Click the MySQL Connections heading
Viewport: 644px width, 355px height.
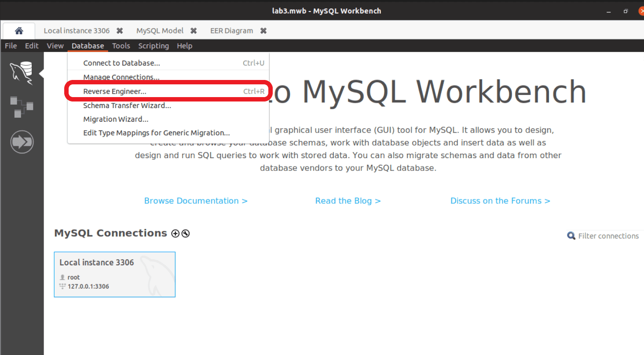[x=110, y=233]
